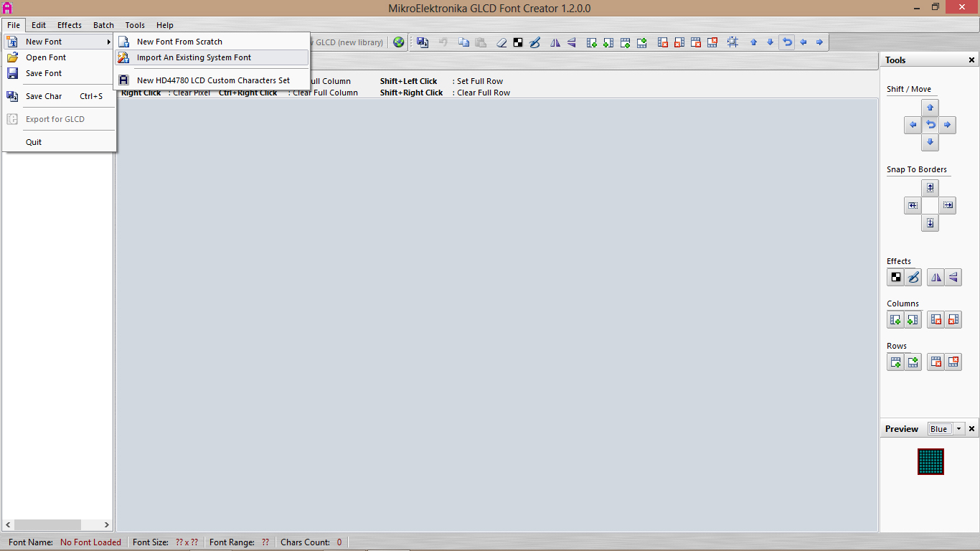This screenshot has width=980, height=551.
Task: Click shift right arrow in top toolbar
Action: click(x=820, y=42)
